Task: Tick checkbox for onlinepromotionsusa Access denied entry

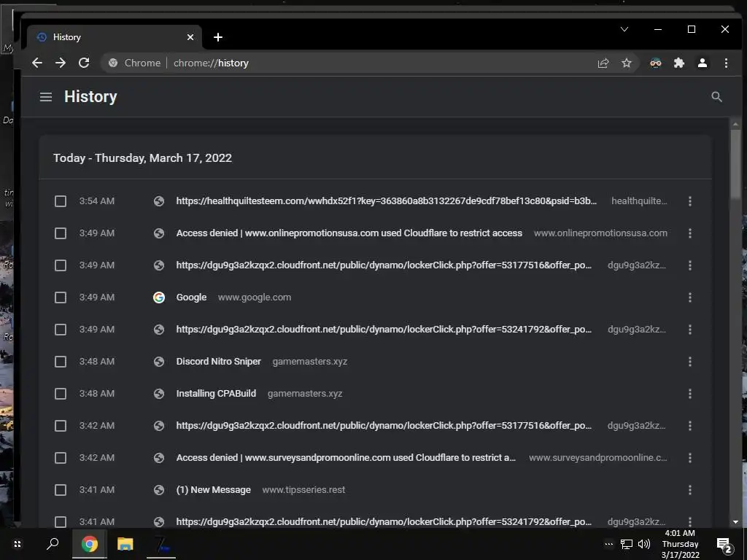Action: click(61, 233)
